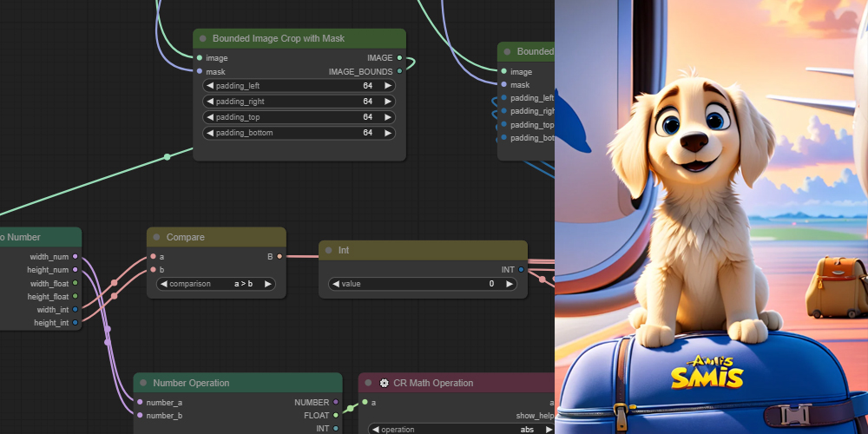
Task: Click the image input socket of Bounded Image Crop with Mask
Action: pos(200,57)
